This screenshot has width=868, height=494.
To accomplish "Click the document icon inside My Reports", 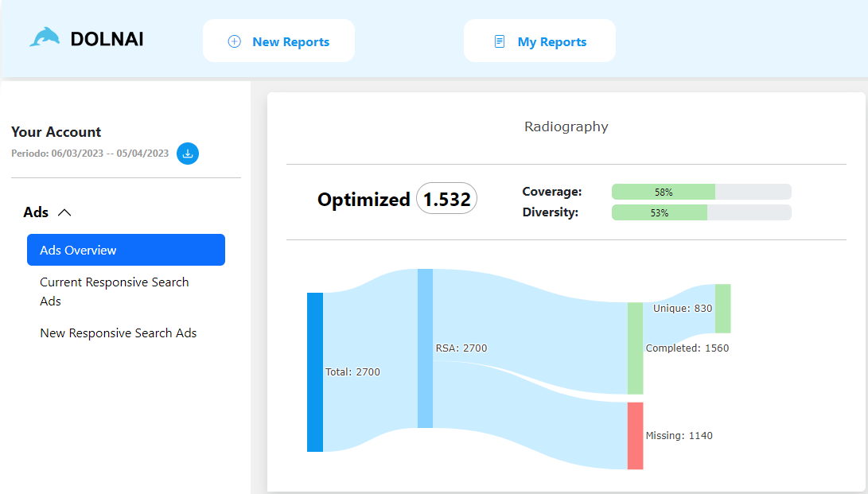I will [x=500, y=40].
